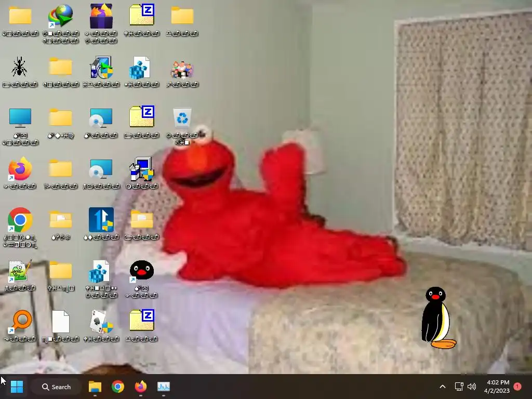Select the folder right of the Chrome shortcut
The image size is (532, 399).
click(61, 219)
